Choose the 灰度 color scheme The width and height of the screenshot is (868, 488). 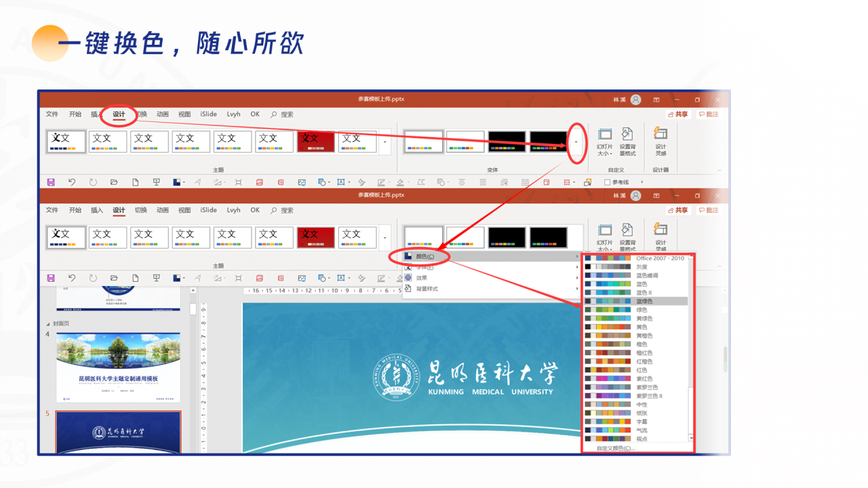click(635, 267)
